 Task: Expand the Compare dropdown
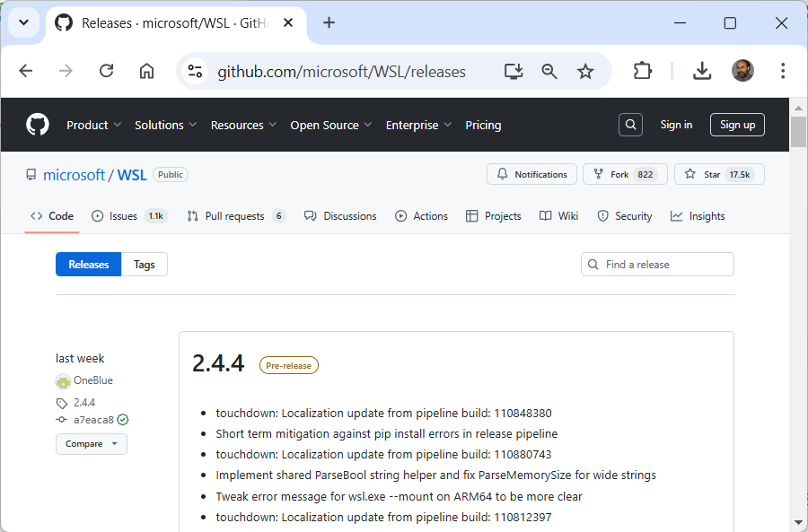pos(92,444)
